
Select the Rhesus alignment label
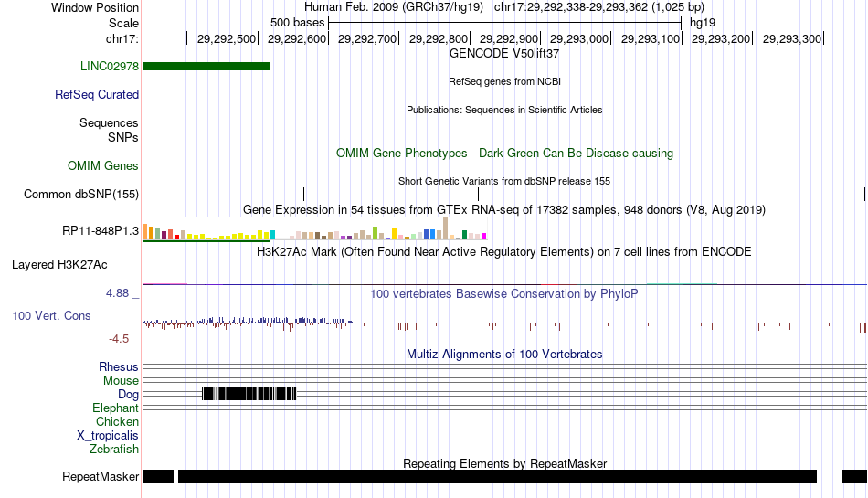click(x=119, y=366)
